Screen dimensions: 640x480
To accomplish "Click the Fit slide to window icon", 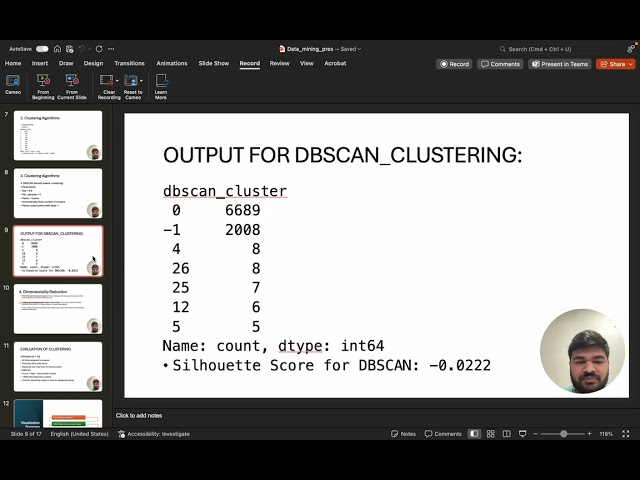I will click(x=626, y=434).
